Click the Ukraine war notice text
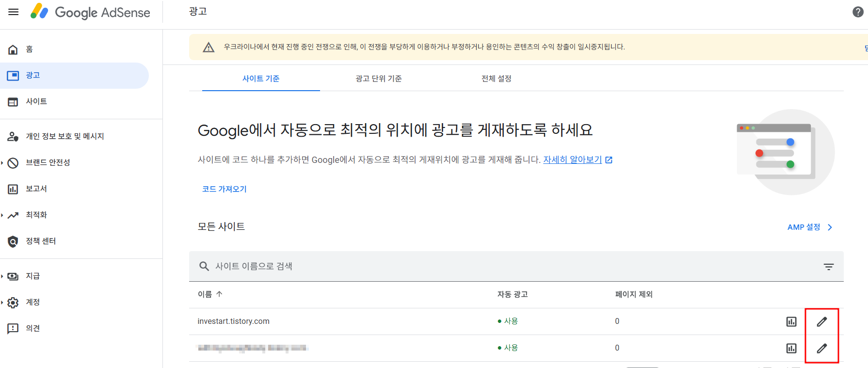Viewport: 868px width, 368px height. coord(424,47)
